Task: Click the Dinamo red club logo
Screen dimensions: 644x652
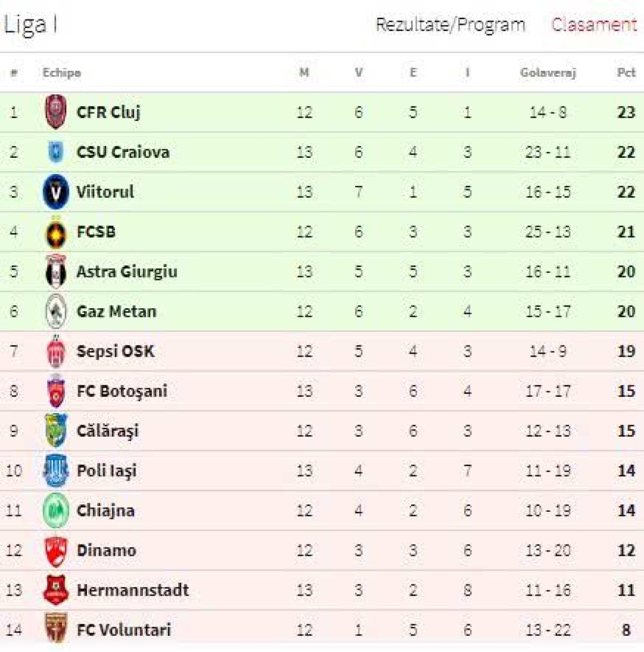Action: pyautogui.click(x=56, y=550)
